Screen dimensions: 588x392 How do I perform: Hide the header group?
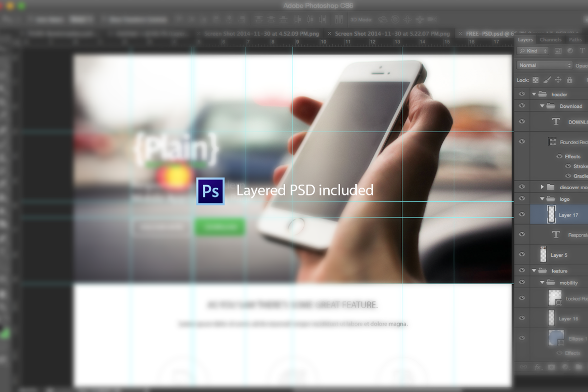point(522,94)
